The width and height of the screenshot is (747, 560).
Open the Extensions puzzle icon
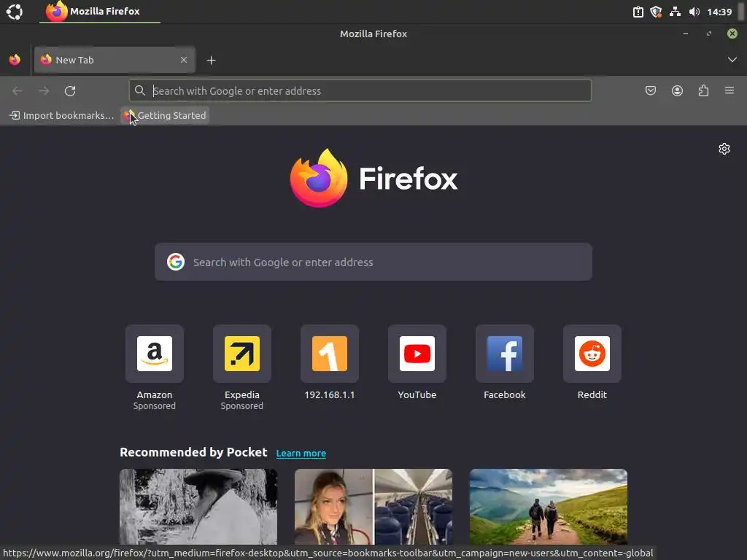tap(703, 90)
